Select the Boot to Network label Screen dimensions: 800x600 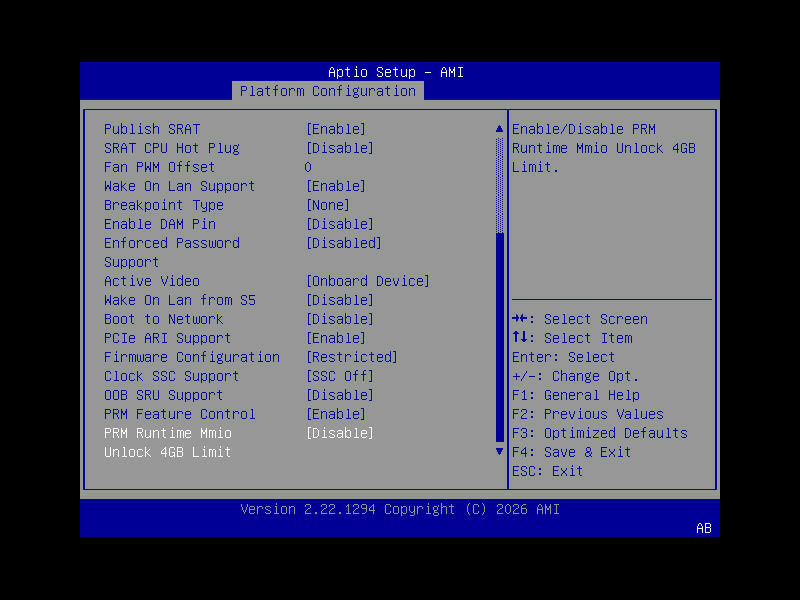click(x=164, y=319)
